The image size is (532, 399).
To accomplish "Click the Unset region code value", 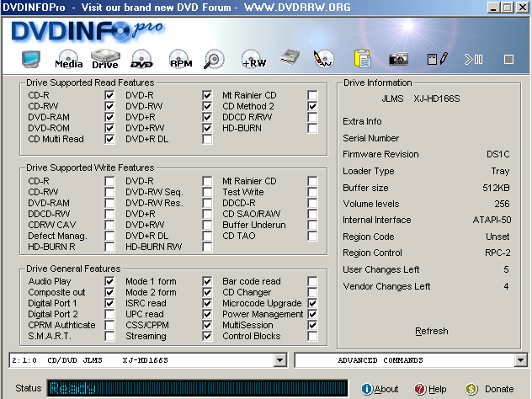I will [497, 237].
